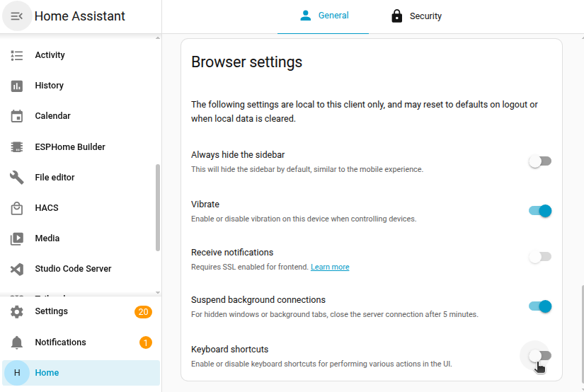Screen dimensions: 584x392
Task: Open the Media player icon
Action: coord(17,238)
